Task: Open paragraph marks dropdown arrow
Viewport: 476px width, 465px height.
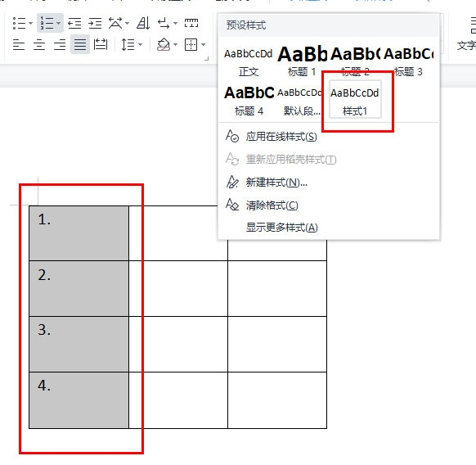Action: [x=176, y=23]
